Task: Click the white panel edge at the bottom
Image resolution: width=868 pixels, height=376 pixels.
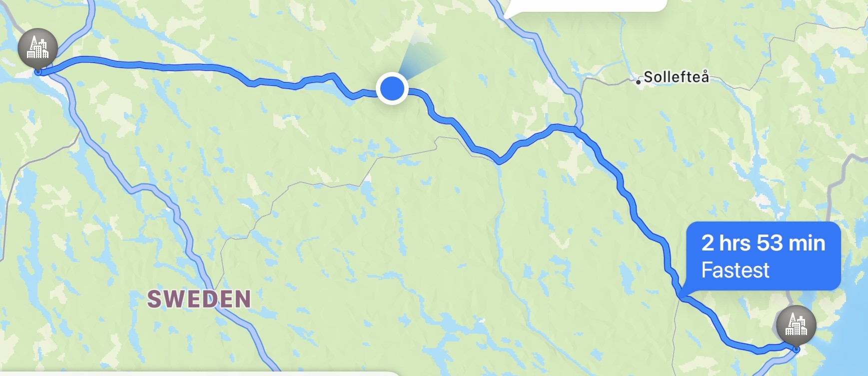Action: pos(200,373)
